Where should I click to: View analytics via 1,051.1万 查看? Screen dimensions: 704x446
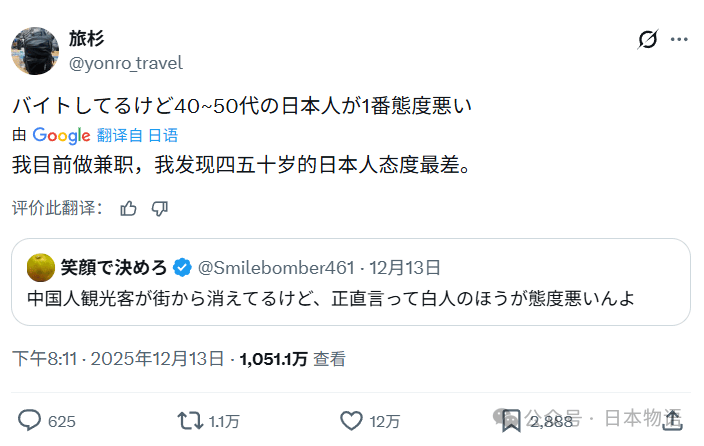[x=291, y=358]
